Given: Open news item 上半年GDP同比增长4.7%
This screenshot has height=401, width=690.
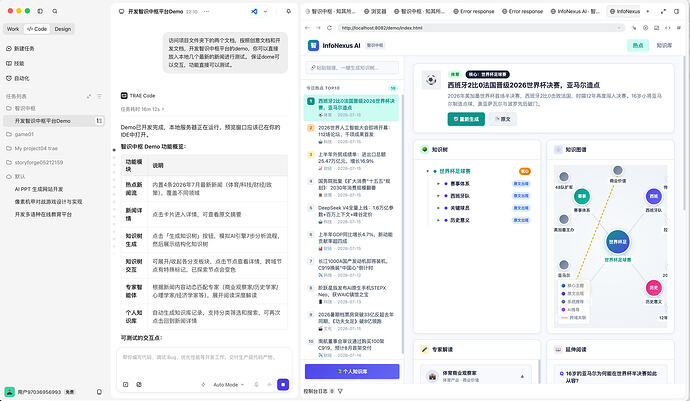Looking at the screenshot, I should (351, 241).
